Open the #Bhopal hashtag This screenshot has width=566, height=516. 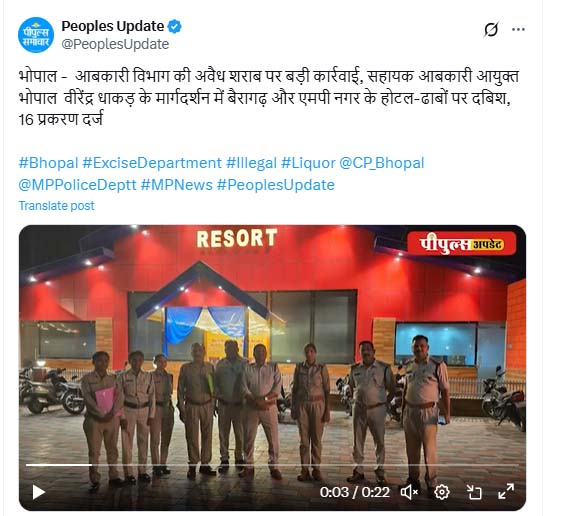point(48,163)
